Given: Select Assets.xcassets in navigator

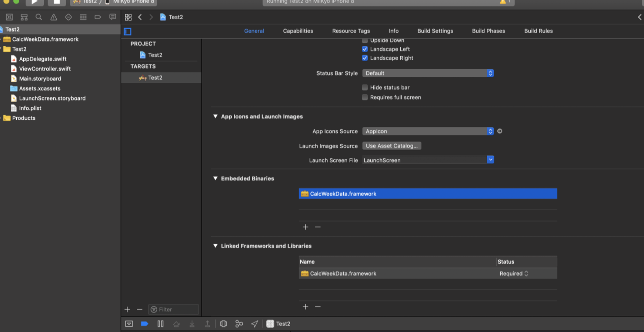Looking at the screenshot, I should tap(39, 89).
